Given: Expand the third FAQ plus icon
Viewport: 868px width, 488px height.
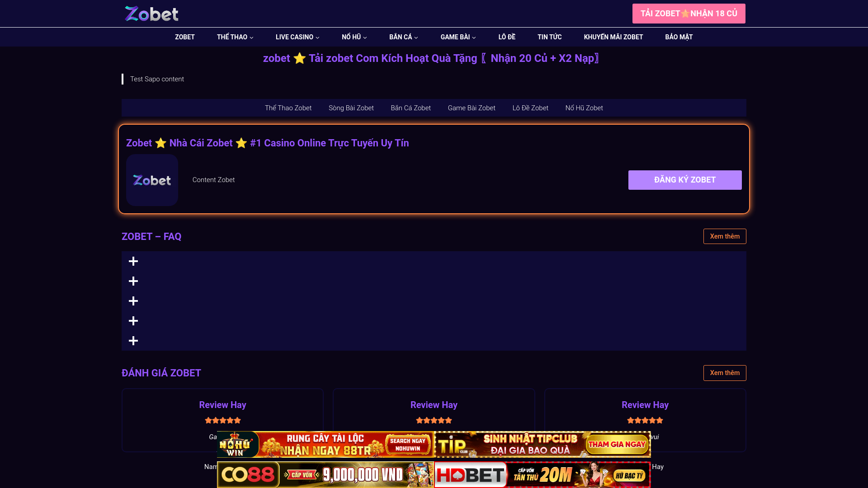Looking at the screenshot, I should (x=133, y=301).
